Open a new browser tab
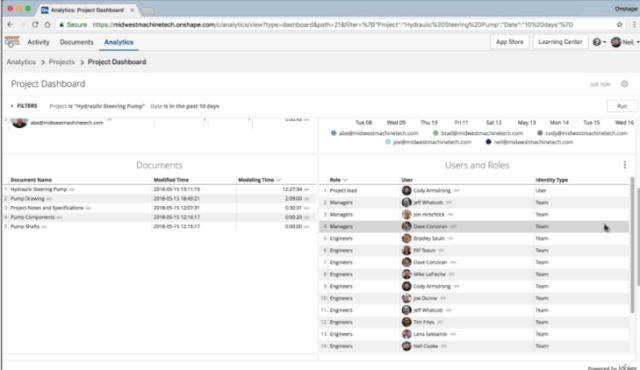 [147, 11]
